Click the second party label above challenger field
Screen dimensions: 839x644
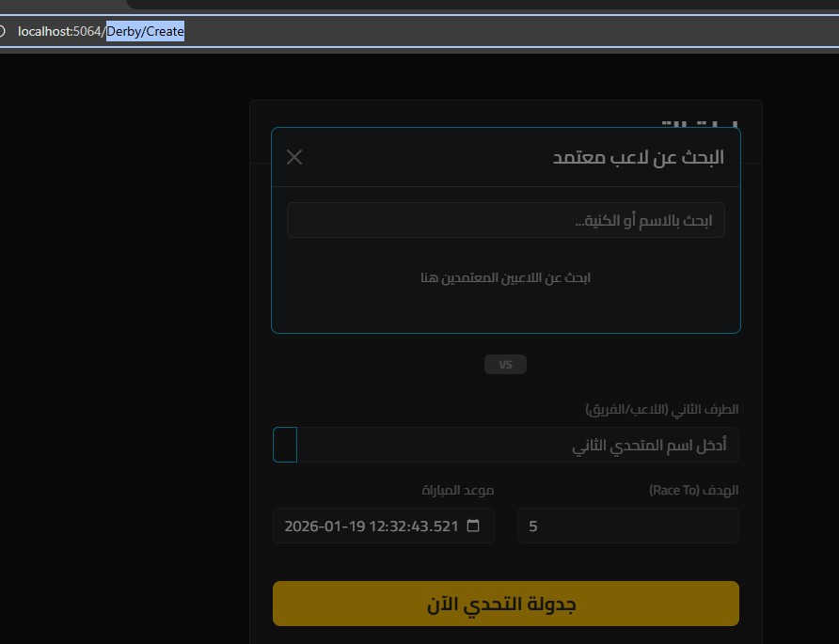click(x=662, y=410)
